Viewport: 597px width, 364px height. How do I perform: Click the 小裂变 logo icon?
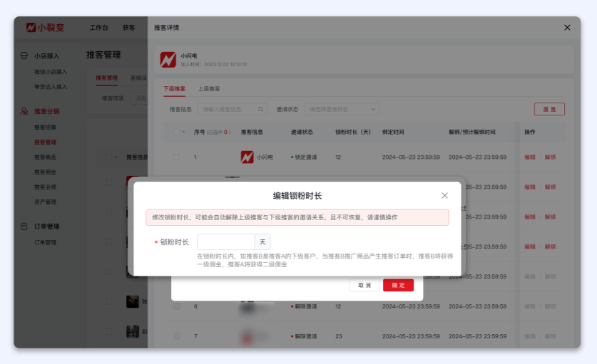tap(31, 27)
